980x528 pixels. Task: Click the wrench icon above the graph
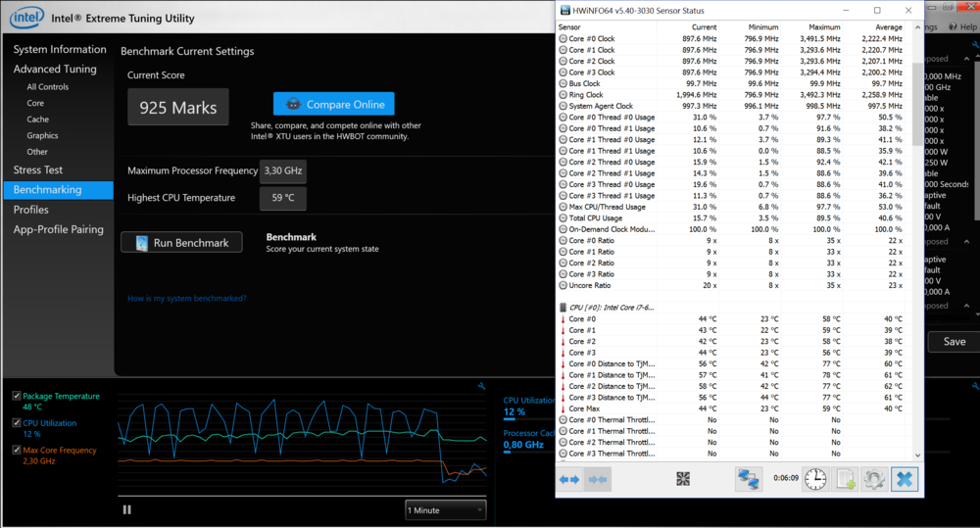point(481,386)
